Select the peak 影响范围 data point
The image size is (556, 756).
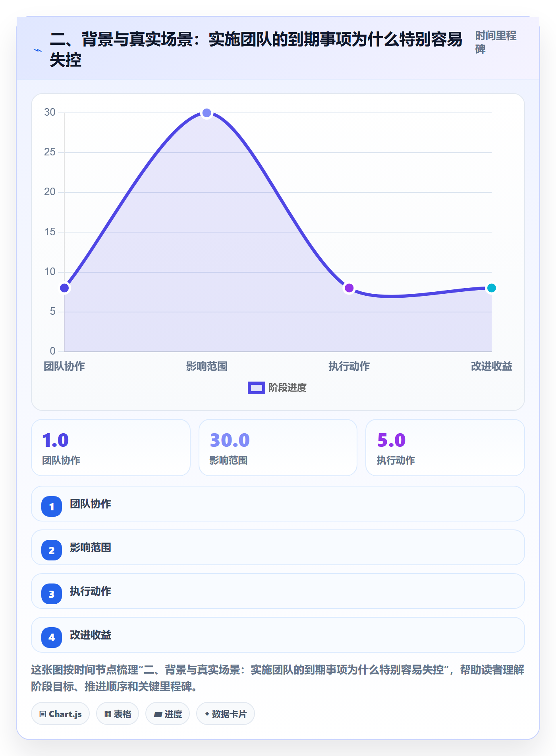coord(207,113)
